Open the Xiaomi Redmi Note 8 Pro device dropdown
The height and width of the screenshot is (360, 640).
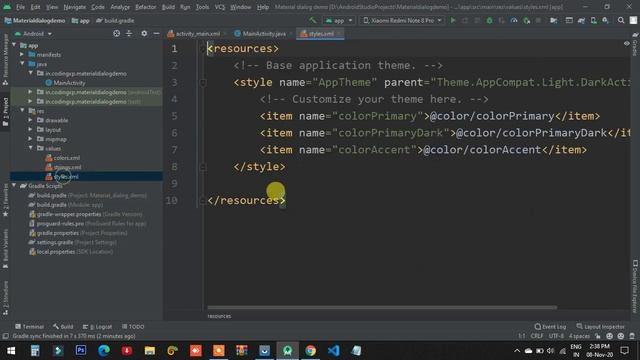coord(402,20)
